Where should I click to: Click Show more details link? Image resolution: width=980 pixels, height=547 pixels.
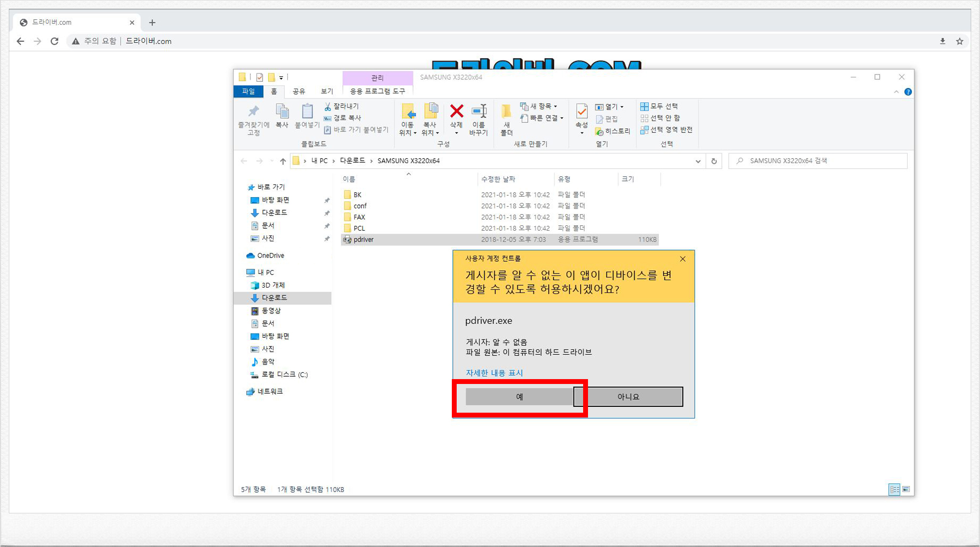494,373
